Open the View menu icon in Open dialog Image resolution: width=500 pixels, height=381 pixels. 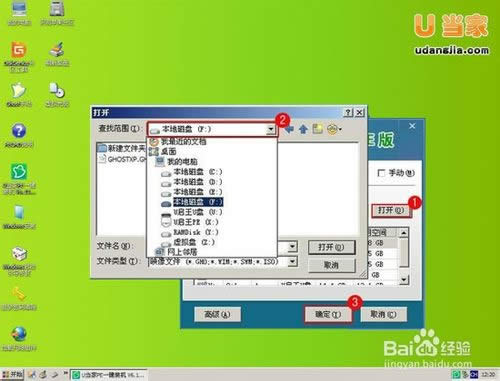coord(334,129)
